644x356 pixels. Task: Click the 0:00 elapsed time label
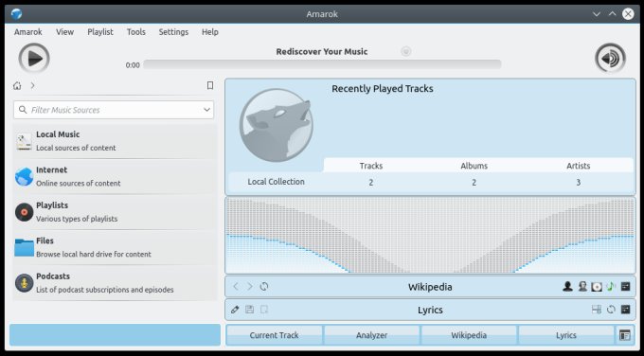[x=133, y=65]
